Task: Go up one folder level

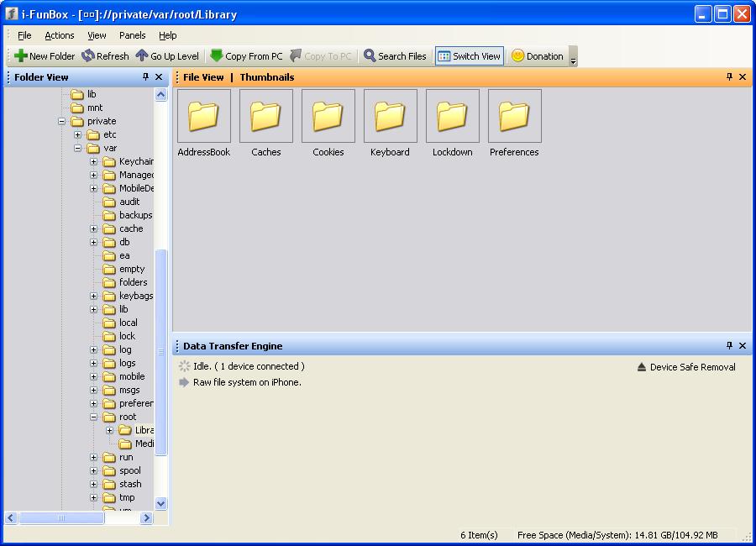Action: (x=167, y=56)
